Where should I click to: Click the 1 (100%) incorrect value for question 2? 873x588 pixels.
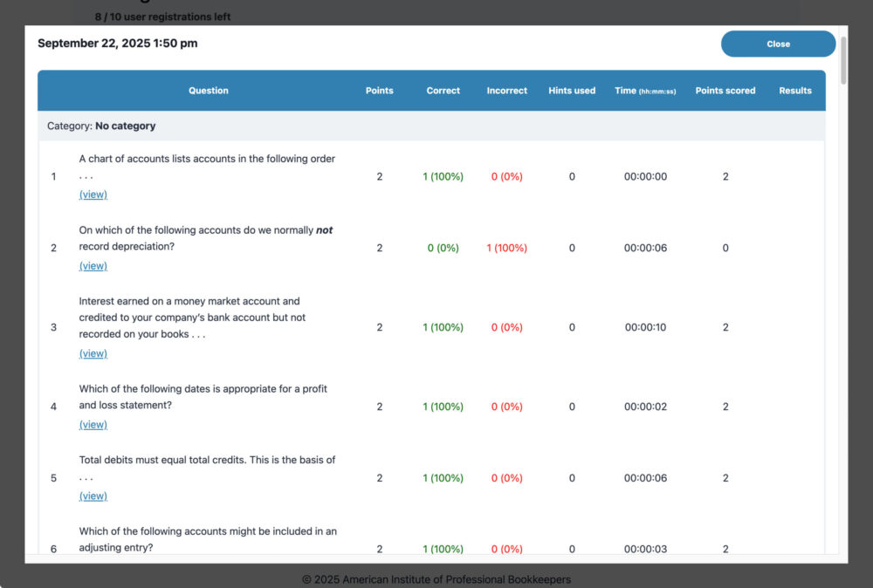tap(506, 248)
